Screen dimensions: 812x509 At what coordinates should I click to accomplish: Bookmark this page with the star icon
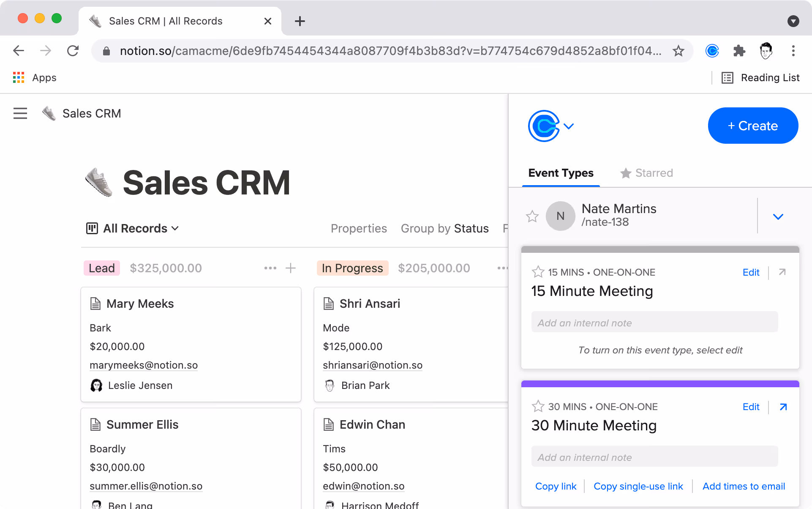[x=678, y=51]
